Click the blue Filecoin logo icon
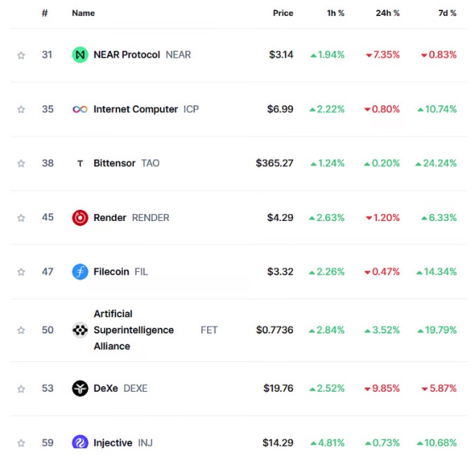The height and width of the screenshot is (456, 476). (80, 272)
